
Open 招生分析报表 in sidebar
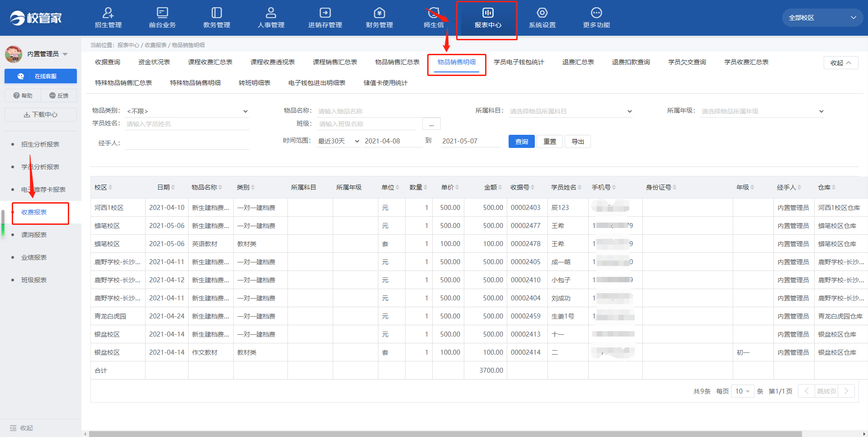pyautogui.click(x=40, y=144)
